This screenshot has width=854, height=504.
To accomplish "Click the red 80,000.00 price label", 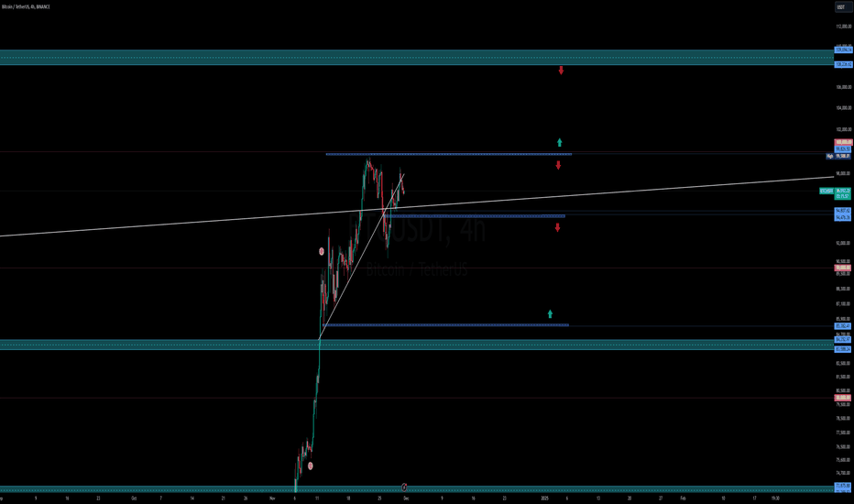I will [x=843, y=398].
